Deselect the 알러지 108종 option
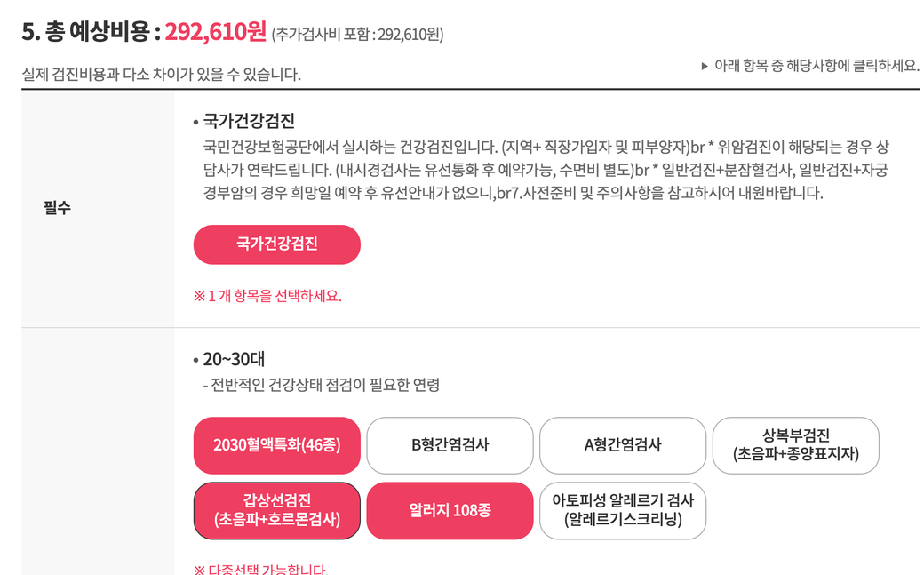The height and width of the screenshot is (575, 924). (x=450, y=511)
